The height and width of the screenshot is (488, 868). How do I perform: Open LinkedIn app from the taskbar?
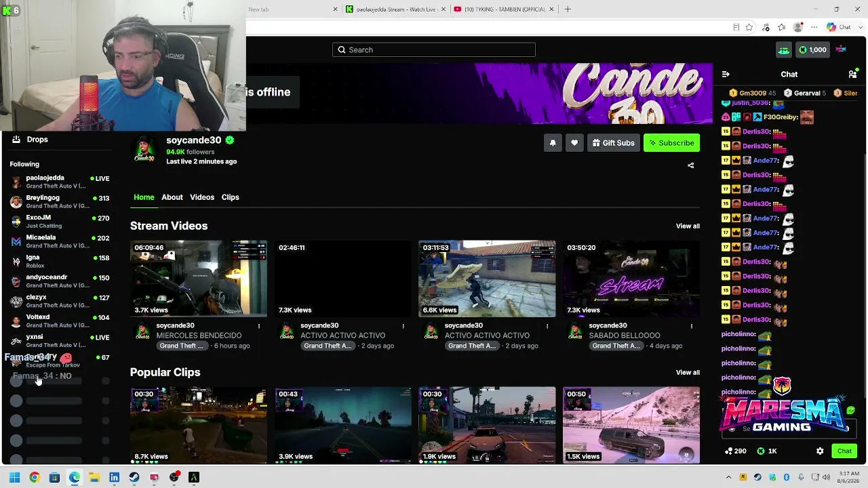pos(114,478)
